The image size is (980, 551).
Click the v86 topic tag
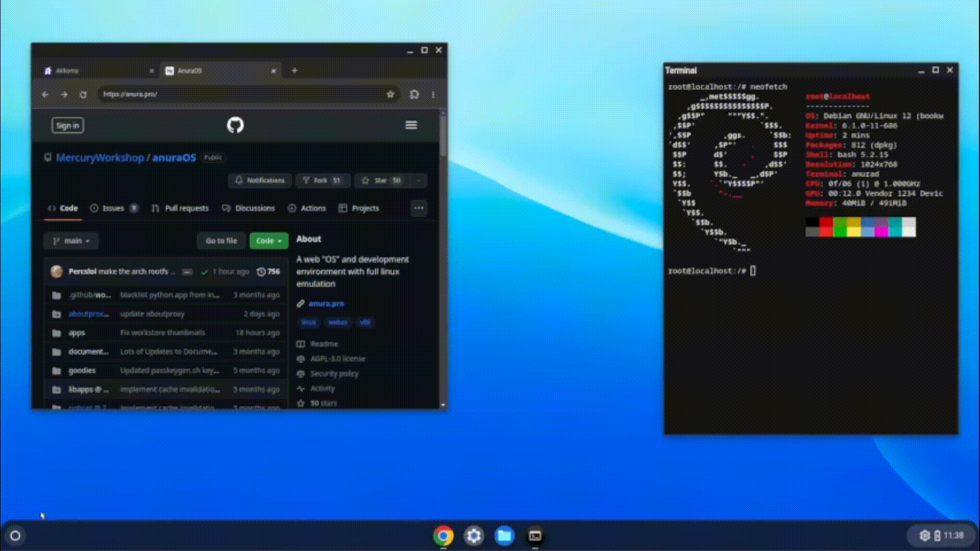(x=365, y=322)
